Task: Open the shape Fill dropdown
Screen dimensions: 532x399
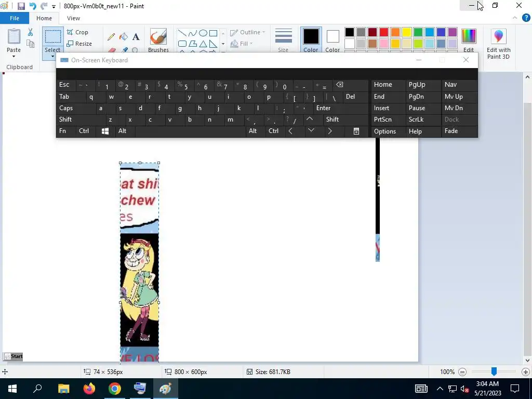Action: (x=242, y=44)
